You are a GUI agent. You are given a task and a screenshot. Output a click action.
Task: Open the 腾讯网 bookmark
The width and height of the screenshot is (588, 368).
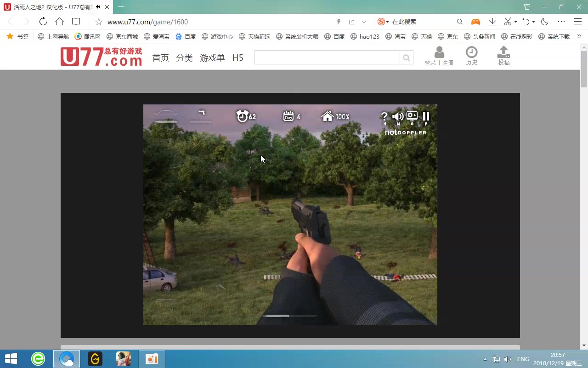pyautogui.click(x=88, y=36)
